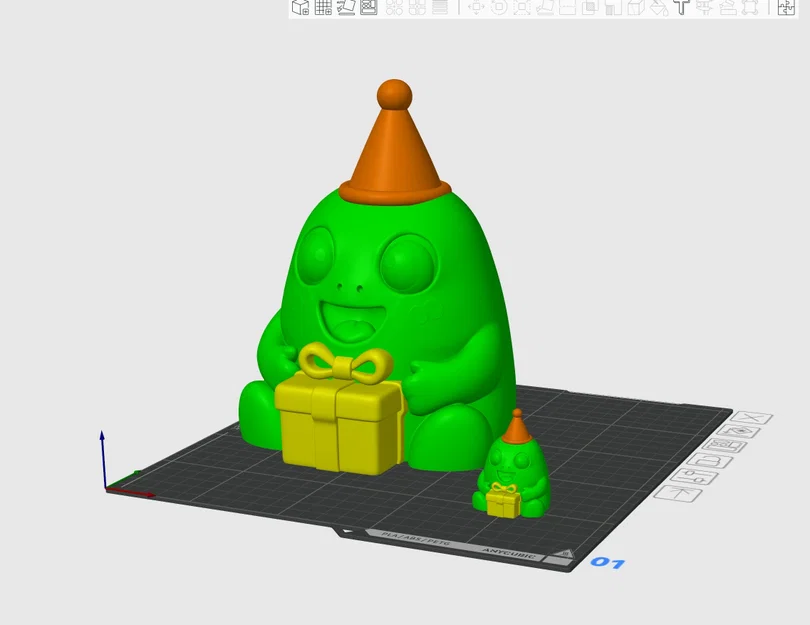The image size is (810, 625).
Task: Open plate settings sliders icon
Action: tap(696, 477)
